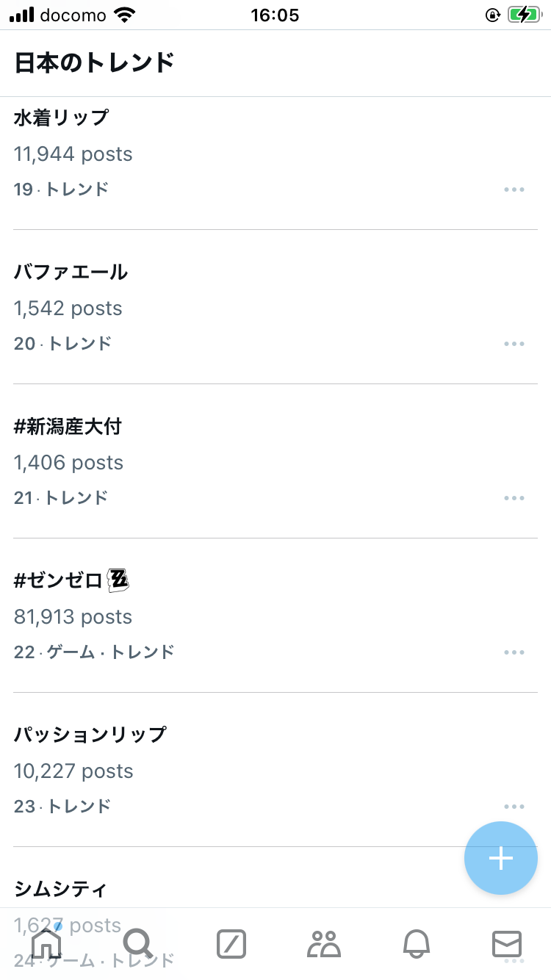
Task: Open the Communities people icon
Action: pyautogui.click(x=323, y=944)
